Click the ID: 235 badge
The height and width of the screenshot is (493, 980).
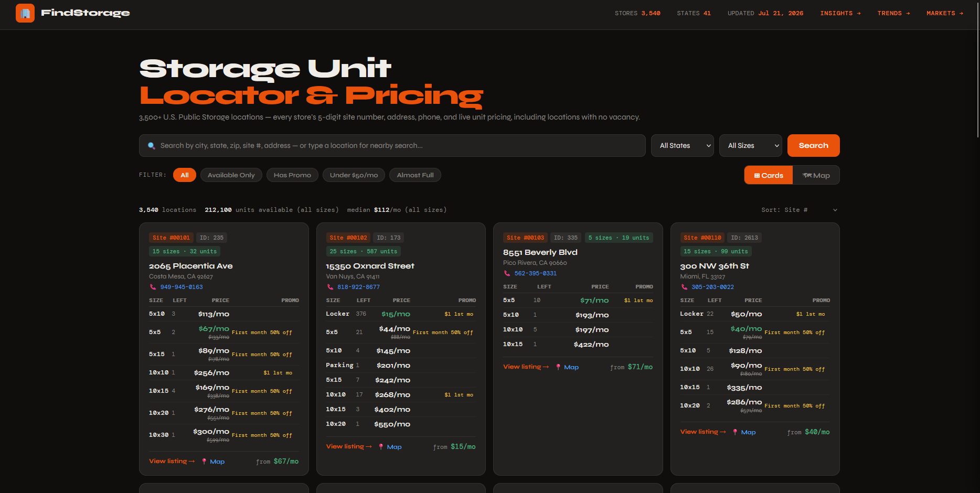211,238
